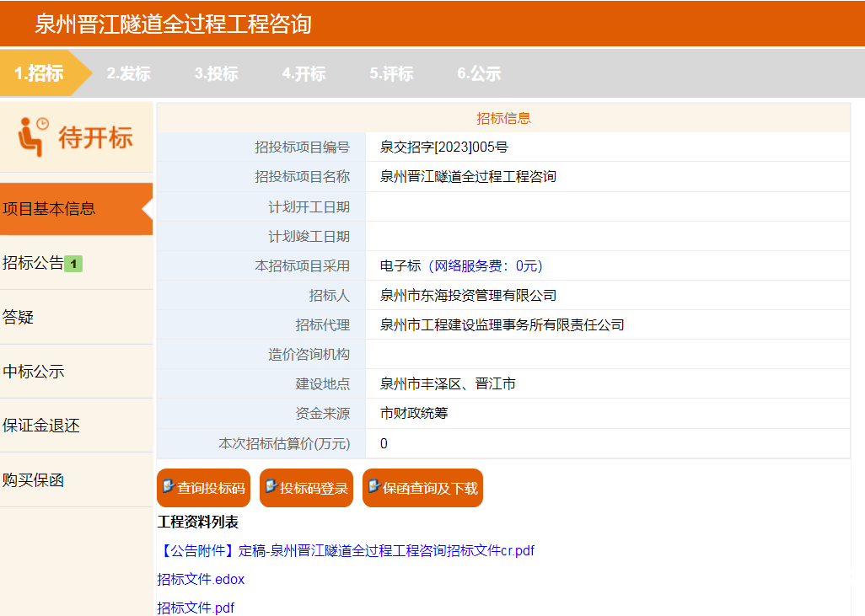The image size is (865, 616).
Task: Click the 计划开工日期 label
Action: (309, 206)
